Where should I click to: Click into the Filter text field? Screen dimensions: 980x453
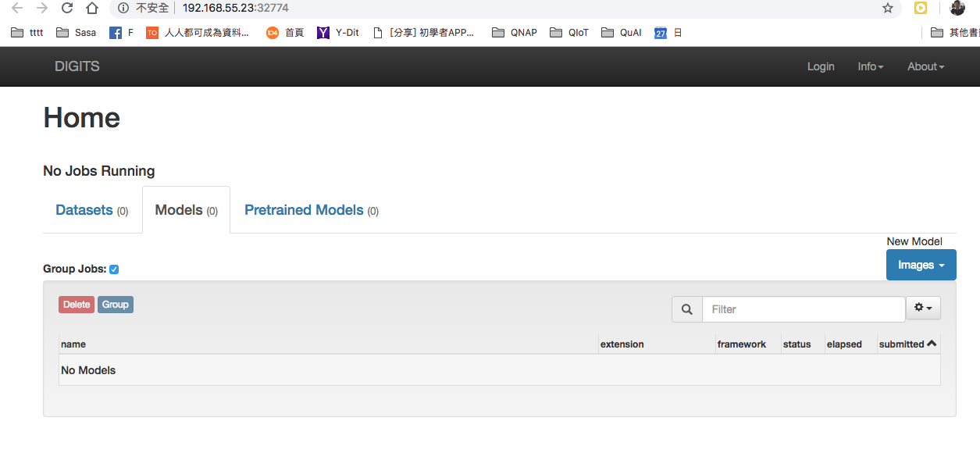[804, 309]
